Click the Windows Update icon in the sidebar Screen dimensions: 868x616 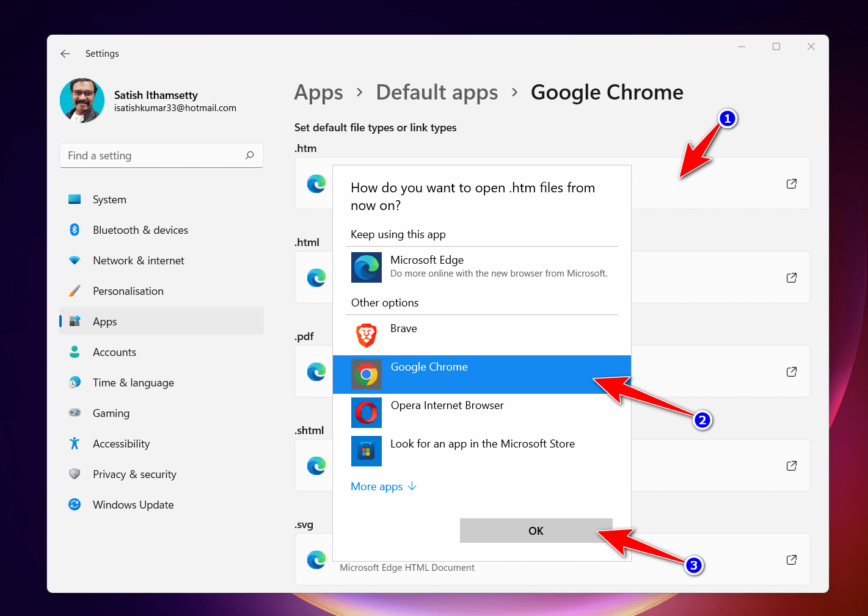coord(74,504)
